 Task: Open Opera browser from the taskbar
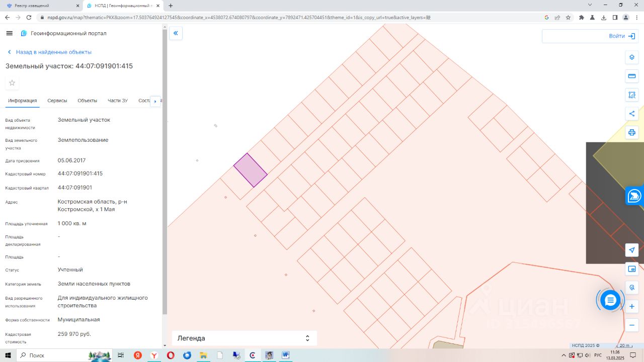click(x=171, y=355)
